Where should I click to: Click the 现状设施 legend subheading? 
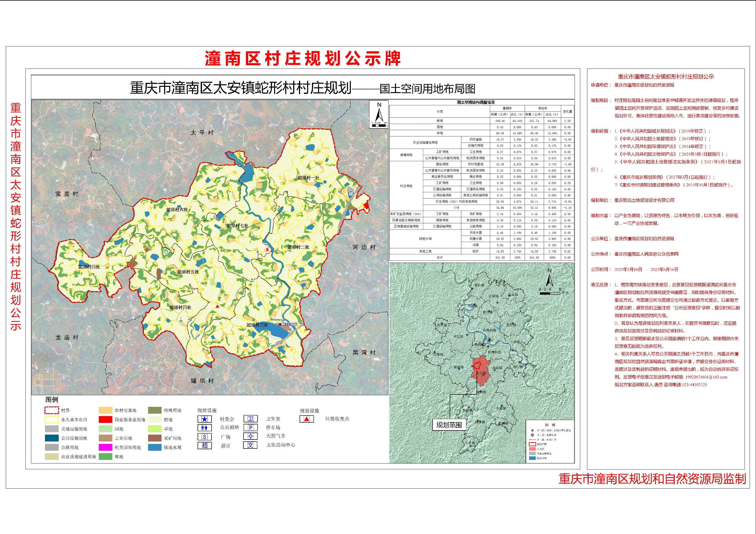pyautogui.click(x=207, y=410)
